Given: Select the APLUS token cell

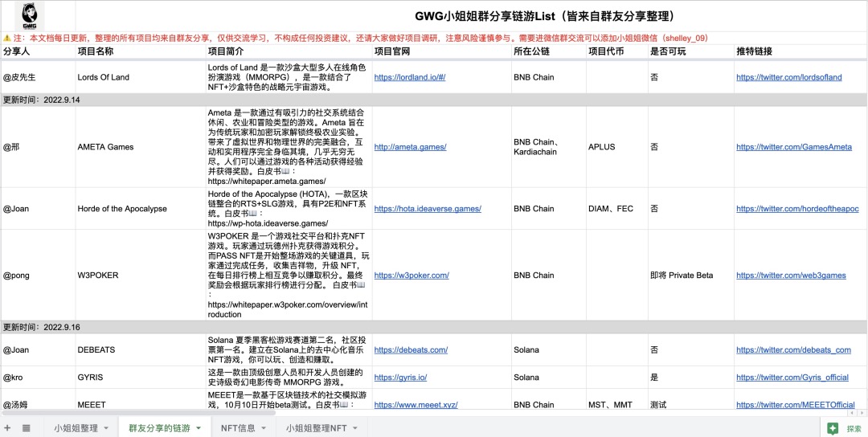Looking at the screenshot, I should (x=617, y=147).
